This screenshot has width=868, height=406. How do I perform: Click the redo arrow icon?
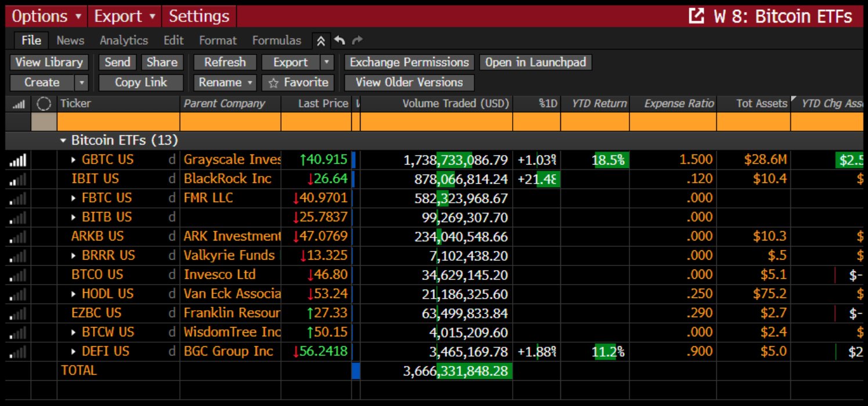click(x=357, y=40)
